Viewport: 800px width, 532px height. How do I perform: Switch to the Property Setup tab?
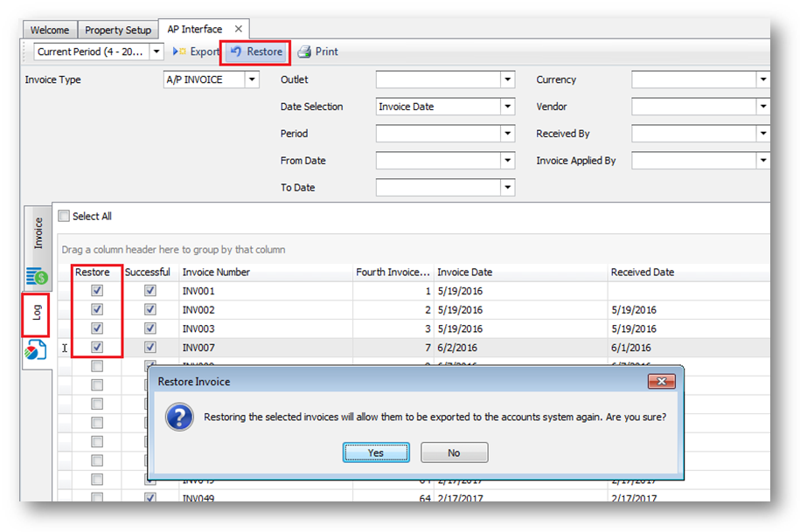click(x=117, y=30)
